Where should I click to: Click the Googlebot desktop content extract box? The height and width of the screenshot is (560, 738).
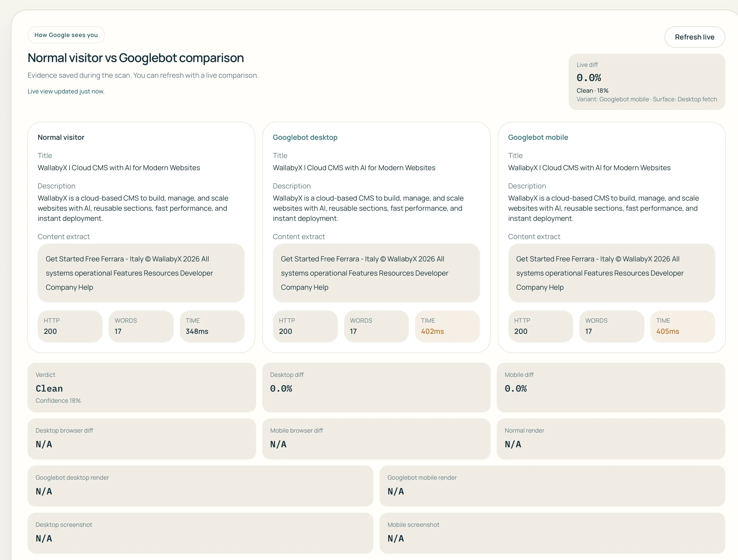click(376, 273)
